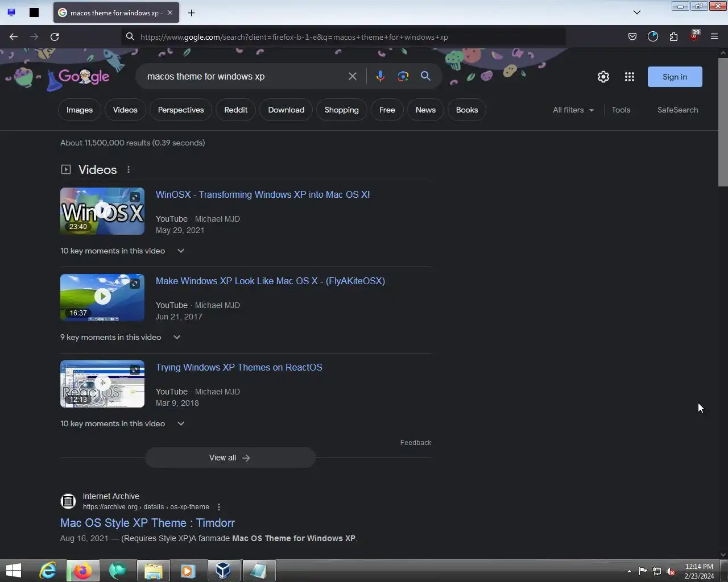
Task: Click View all videos button
Action: click(230, 458)
